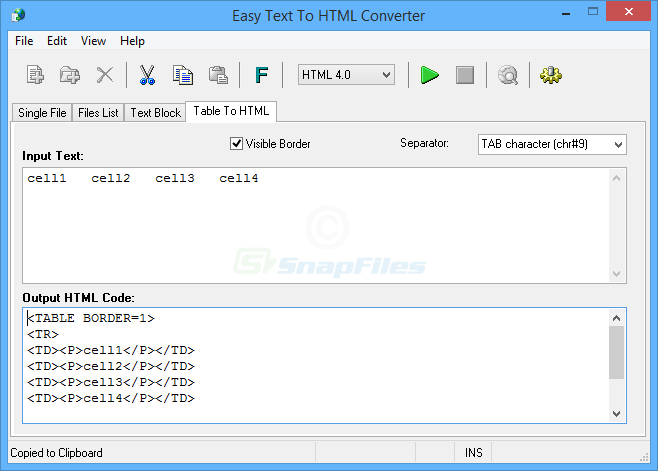Click the INS status bar indicator
Screen dimensions: 658x471
(473, 453)
